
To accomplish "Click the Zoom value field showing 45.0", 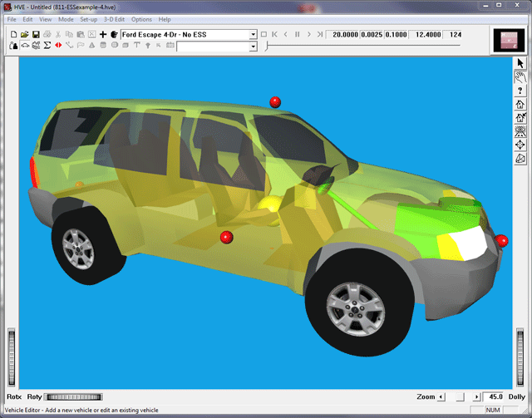I will click(x=495, y=397).
